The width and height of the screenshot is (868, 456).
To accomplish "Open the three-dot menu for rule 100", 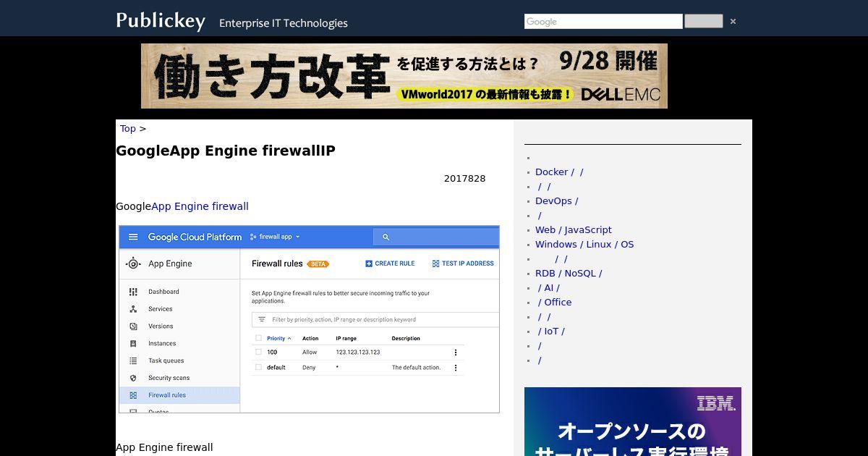I will pos(456,352).
